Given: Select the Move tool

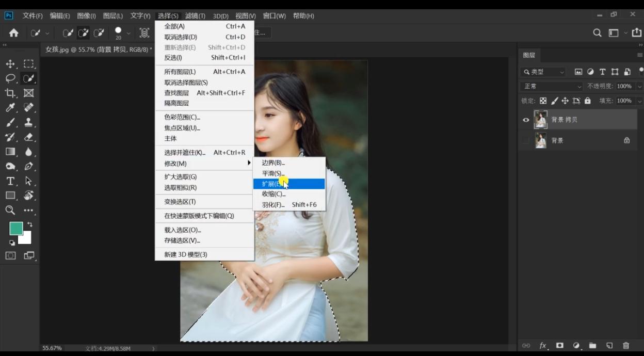Looking at the screenshot, I should click(x=10, y=63).
